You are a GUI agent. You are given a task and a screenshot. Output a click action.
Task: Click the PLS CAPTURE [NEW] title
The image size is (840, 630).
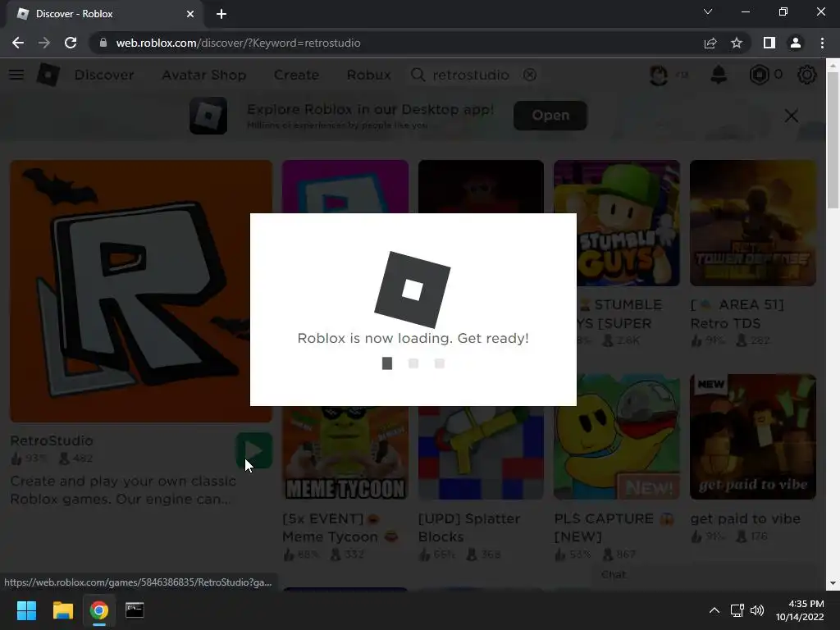(614, 527)
